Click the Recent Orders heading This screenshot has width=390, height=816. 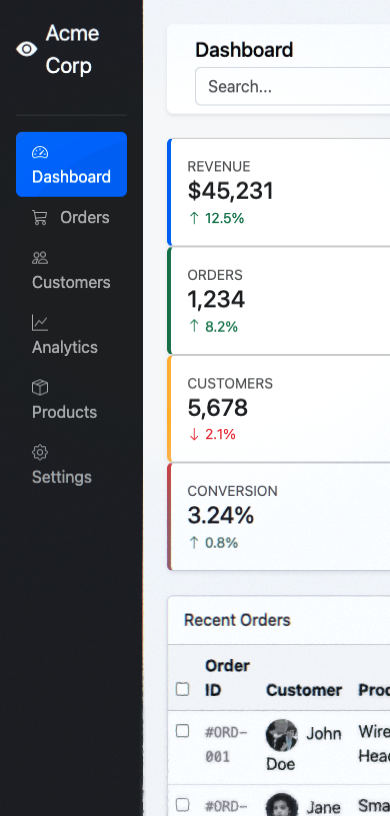coord(237,620)
